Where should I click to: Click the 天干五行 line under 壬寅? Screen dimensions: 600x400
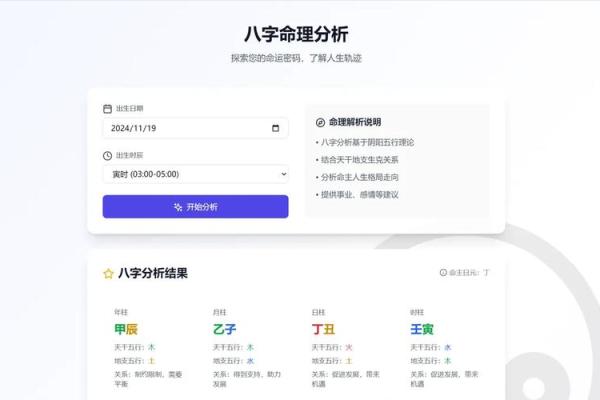[x=431, y=348]
